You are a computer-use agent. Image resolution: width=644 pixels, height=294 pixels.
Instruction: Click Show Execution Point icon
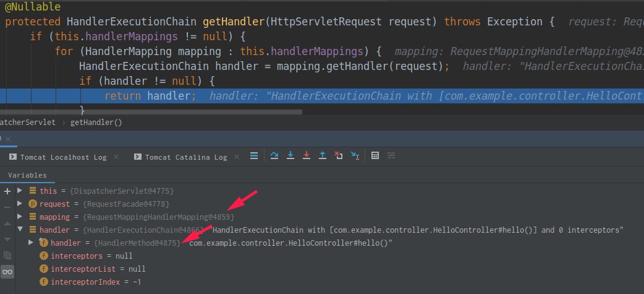(254, 156)
